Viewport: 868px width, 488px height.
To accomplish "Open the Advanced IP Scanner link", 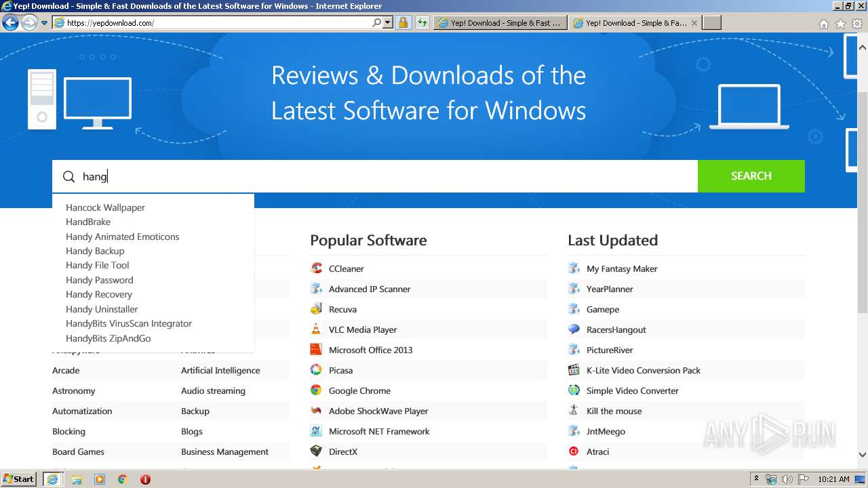I will pos(370,289).
